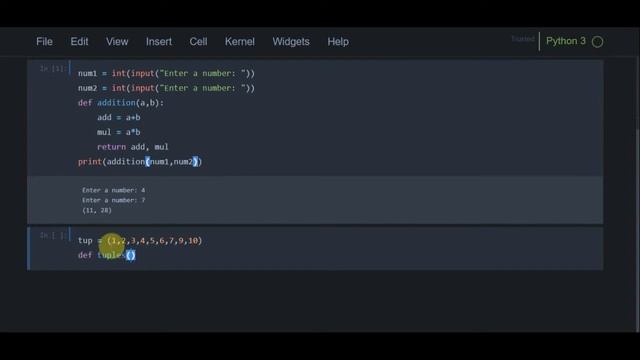Open the Kernel menu
Screen dimensions: 640x360
[240, 42]
